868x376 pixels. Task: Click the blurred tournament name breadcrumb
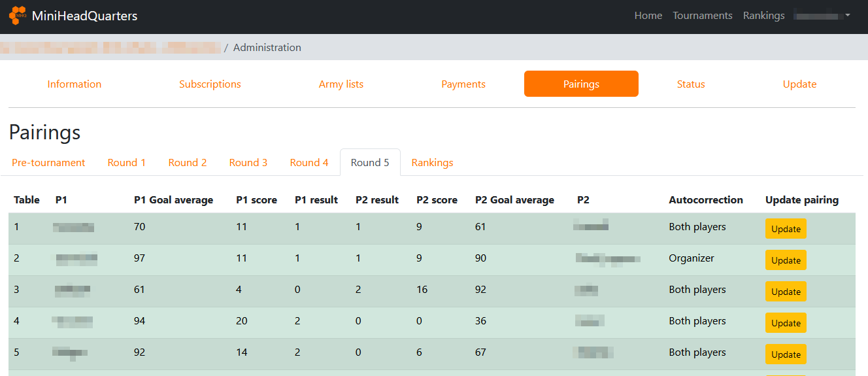click(111, 48)
